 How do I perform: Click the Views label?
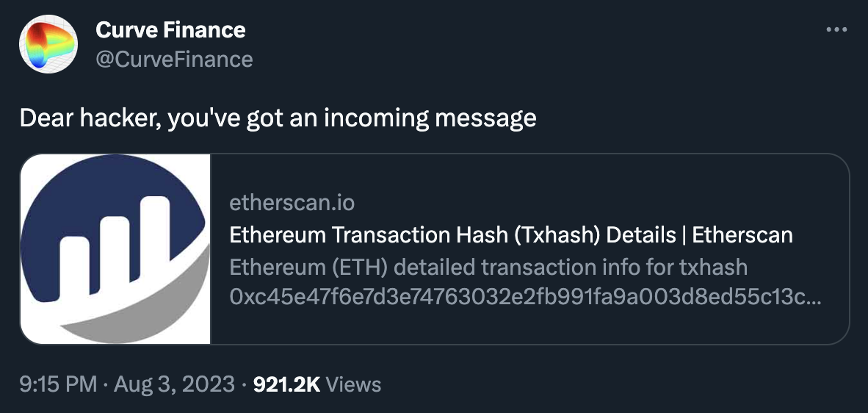tap(353, 384)
